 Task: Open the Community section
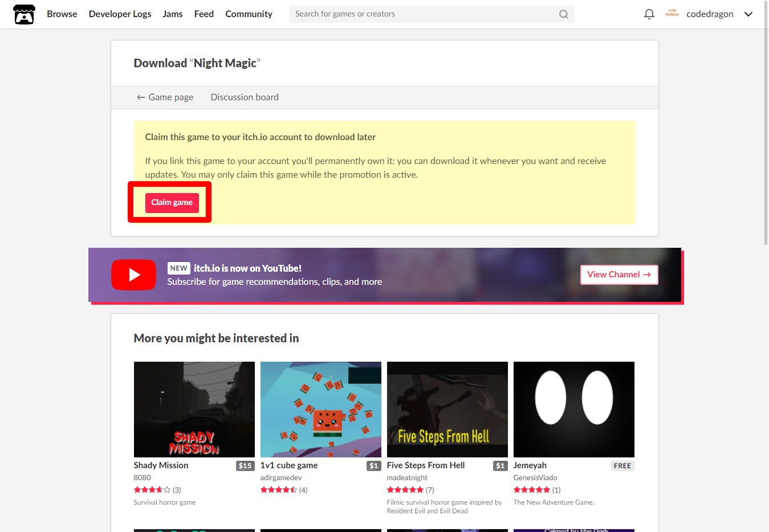pyautogui.click(x=249, y=14)
